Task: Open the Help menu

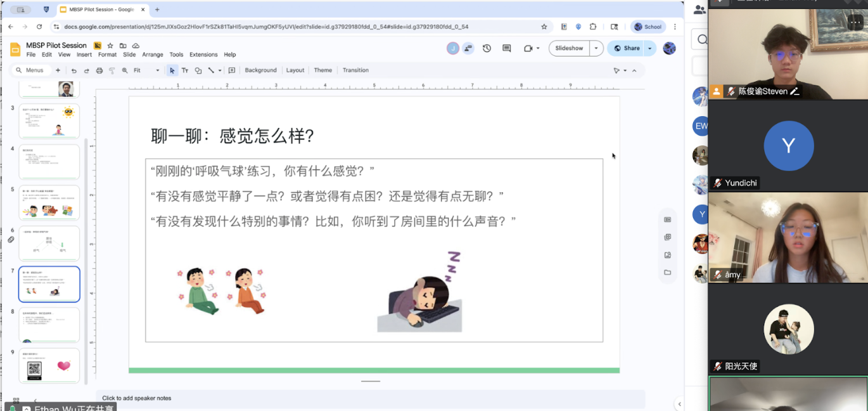Action: pyautogui.click(x=230, y=55)
